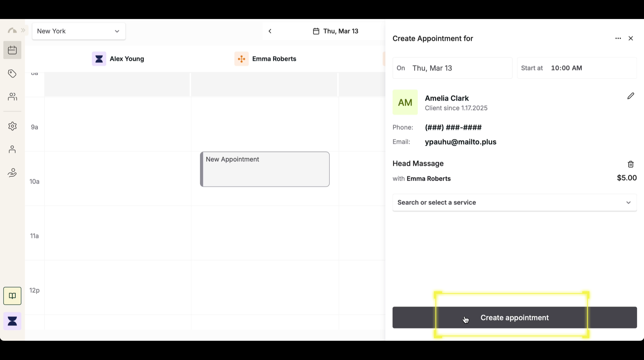Expand sidebar with double chevron
Screen dimensions: 644x360
(23, 30)
